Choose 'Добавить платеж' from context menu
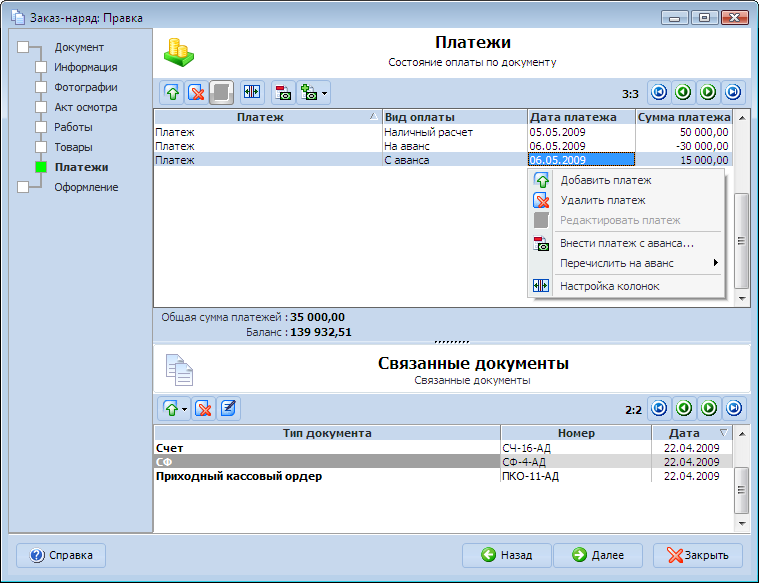Viewport: 760px width, 583px height. pyautogui.click(x=605, y=180)
